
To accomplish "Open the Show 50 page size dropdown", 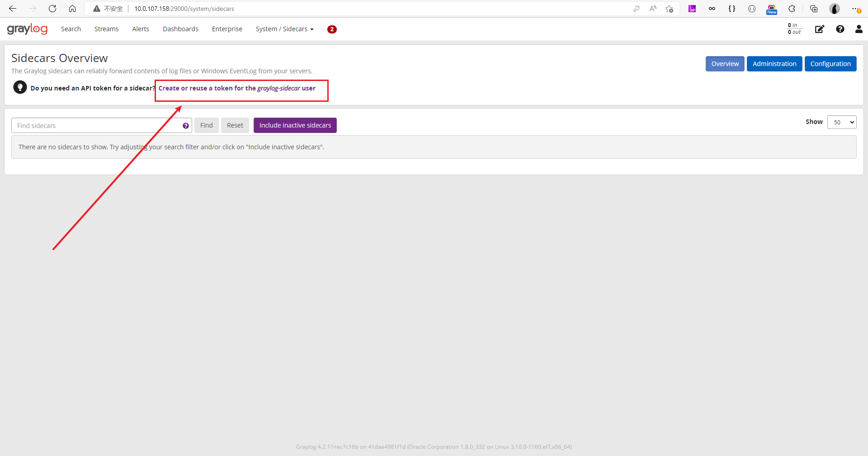I will (x=842, y=122).
